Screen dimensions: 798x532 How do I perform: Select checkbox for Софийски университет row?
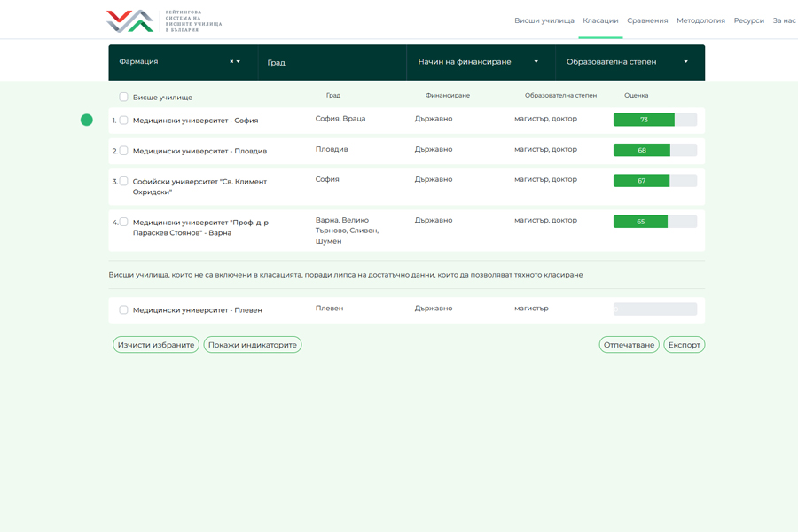(123, 181)
